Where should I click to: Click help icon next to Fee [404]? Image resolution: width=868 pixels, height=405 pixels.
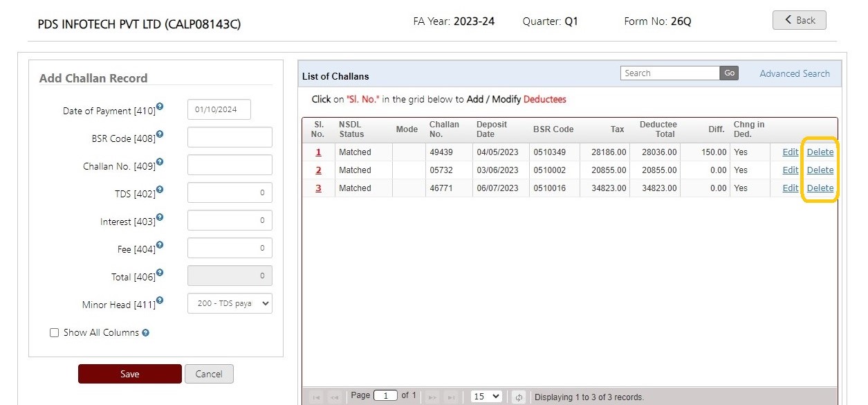pos(160,245)
